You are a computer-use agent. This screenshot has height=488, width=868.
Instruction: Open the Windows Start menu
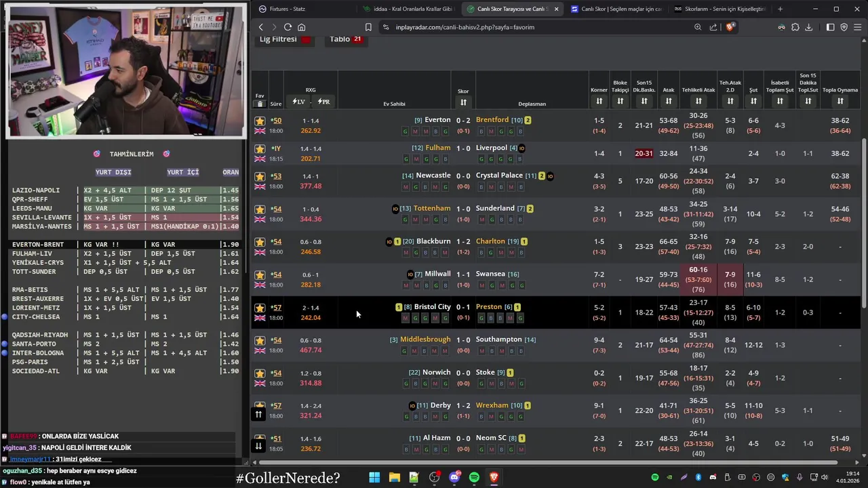pos(374,477)
